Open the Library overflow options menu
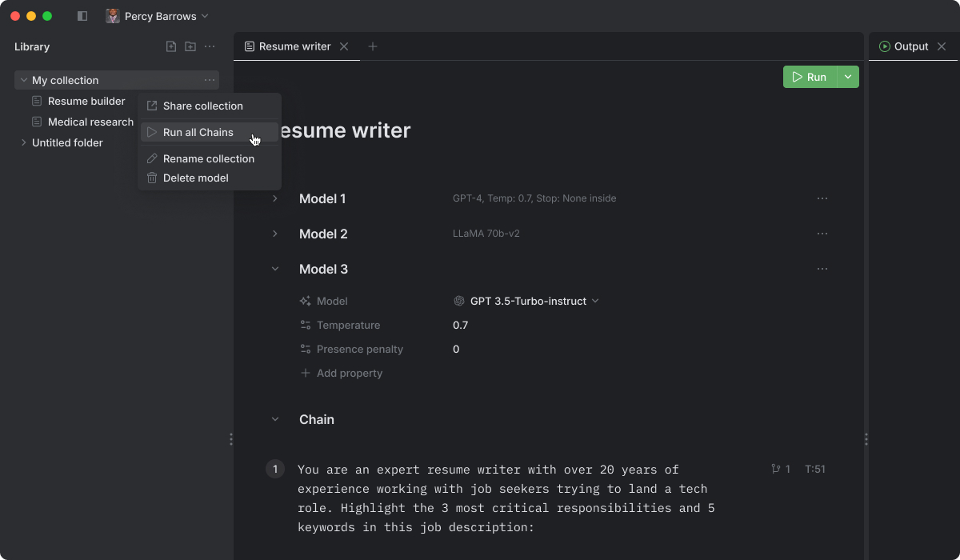960x560 pixels. [x=210, y=46]
